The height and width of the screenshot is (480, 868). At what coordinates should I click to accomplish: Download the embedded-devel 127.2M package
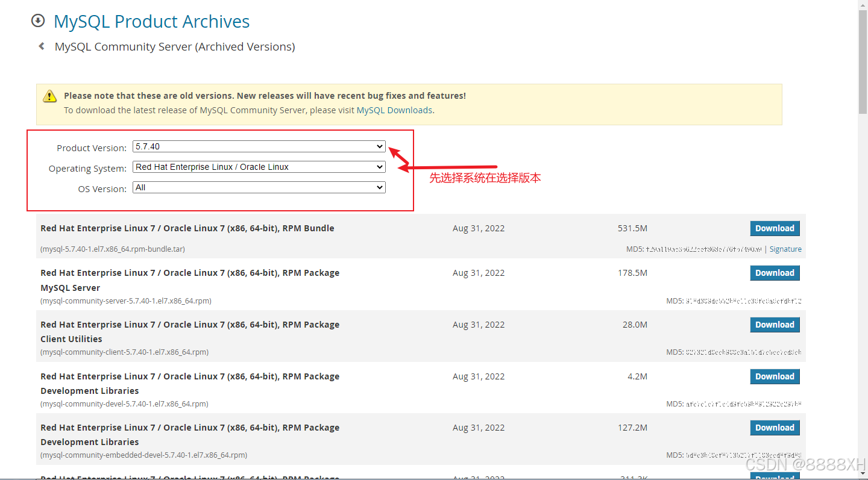click(775, 428)
